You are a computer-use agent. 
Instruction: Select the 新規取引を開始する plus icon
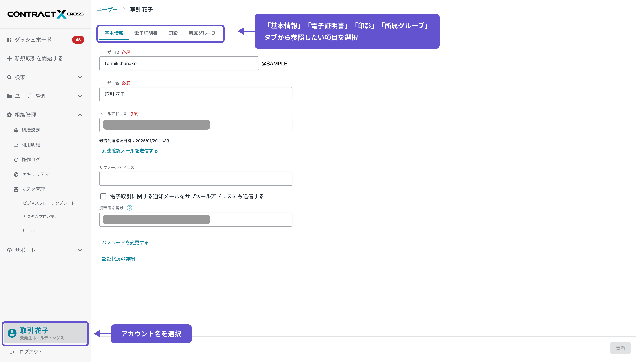point(9,58)
